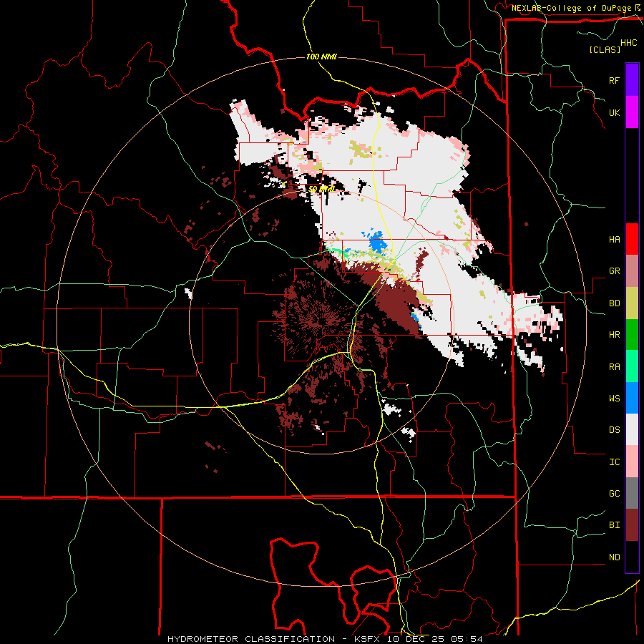
Task: Click the IC legend label
Action: pyautogui.click(x=614, y=462)
